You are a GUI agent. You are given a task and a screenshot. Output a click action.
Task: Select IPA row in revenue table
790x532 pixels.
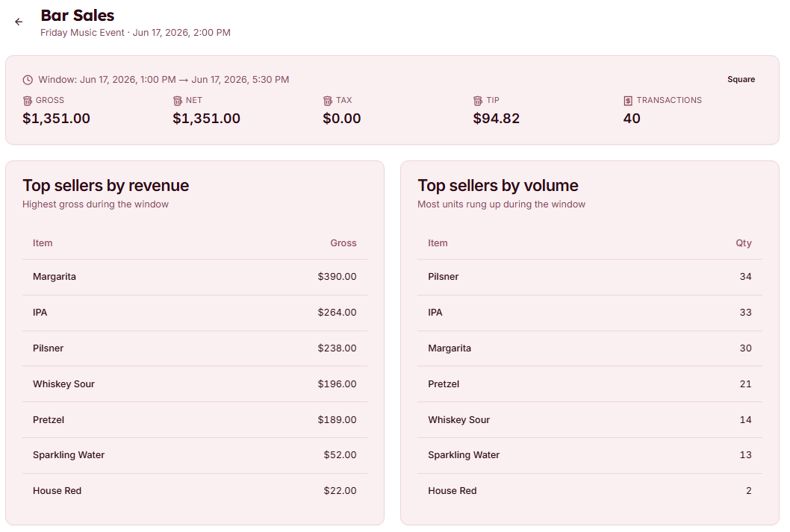[x=194, y=313]
